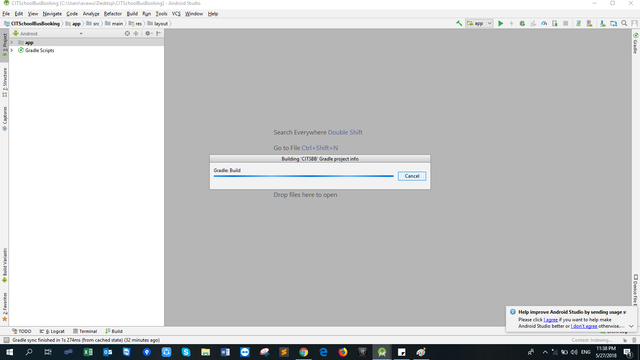640x360 pixels.
Task: Open the Code menu
Action: click(72, 13)
